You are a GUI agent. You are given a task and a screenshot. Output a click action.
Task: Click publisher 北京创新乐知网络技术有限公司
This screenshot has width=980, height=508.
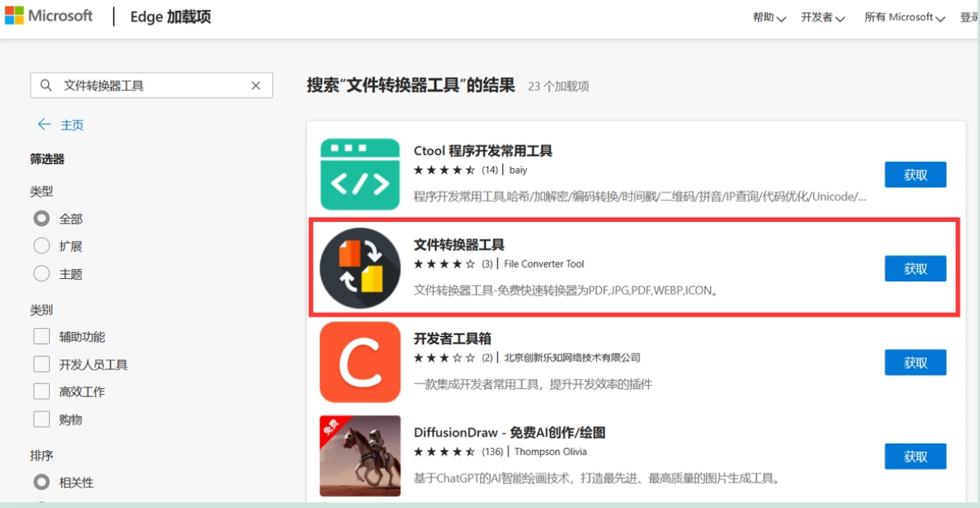572,358
